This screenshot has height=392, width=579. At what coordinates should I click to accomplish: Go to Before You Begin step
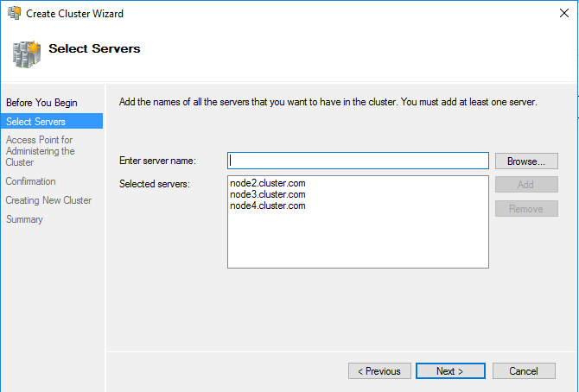coord(41,103)
